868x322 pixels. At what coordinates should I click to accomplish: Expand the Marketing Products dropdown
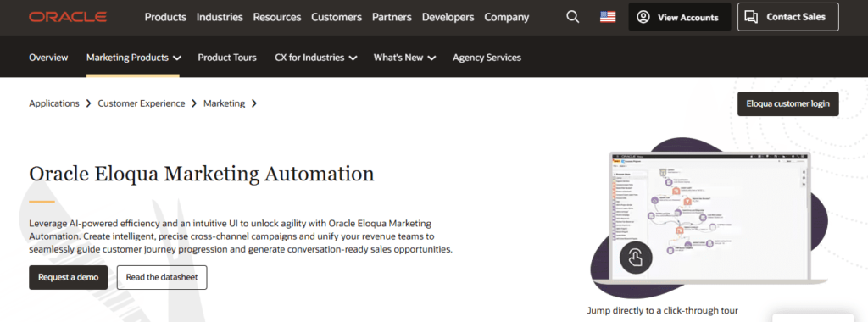tap(133, 58)
